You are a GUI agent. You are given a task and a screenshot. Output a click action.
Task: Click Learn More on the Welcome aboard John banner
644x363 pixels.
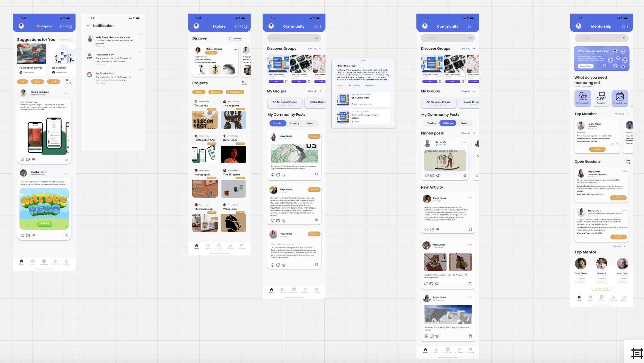tap(586, 66)
